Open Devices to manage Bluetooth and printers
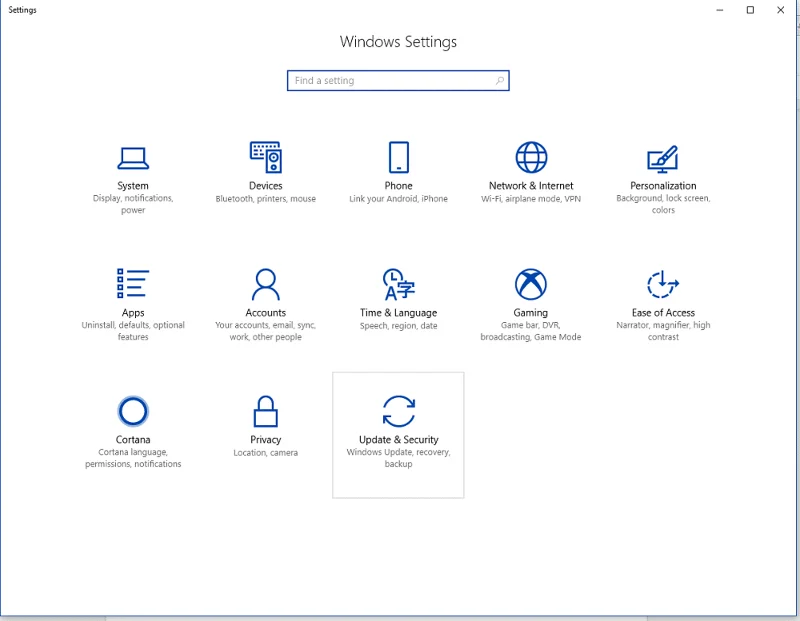 [x=266, y=158]
